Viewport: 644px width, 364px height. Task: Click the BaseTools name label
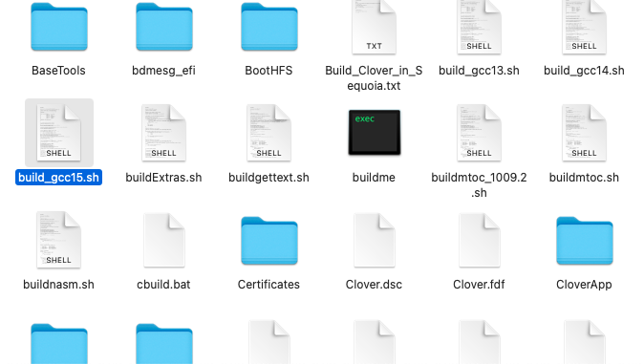(58, 71)
